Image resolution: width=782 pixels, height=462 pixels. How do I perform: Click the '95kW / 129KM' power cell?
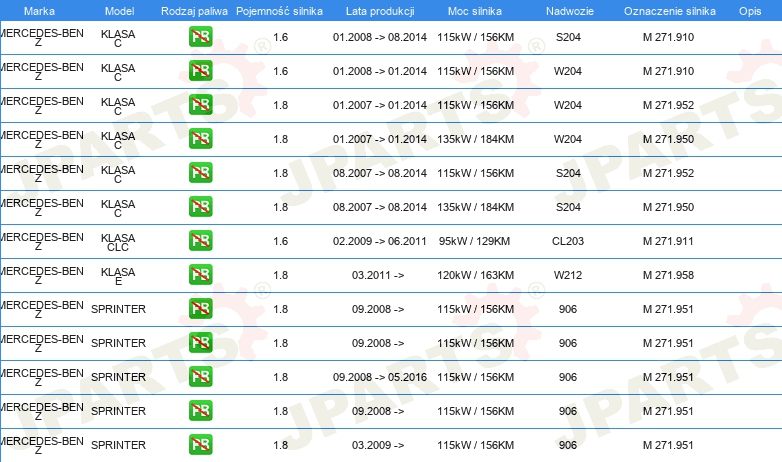tap(474, 241)
